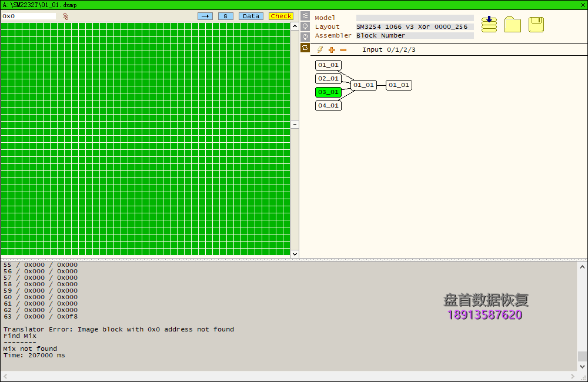Click log line "55 / 0x000 / 0x000"
The image size is (588, 382).
coord(41,264)
